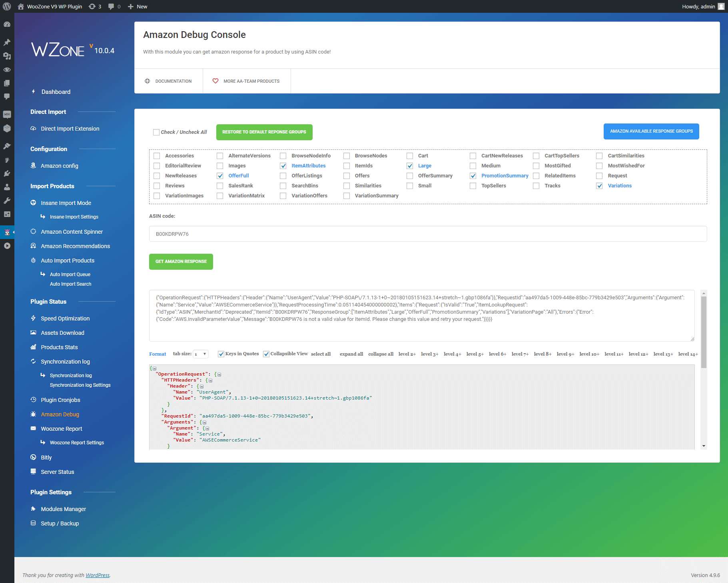This screenshot has width=728, height=583.
Task: Click the Setup / Backup database icon
Action: tap(33, 523)
